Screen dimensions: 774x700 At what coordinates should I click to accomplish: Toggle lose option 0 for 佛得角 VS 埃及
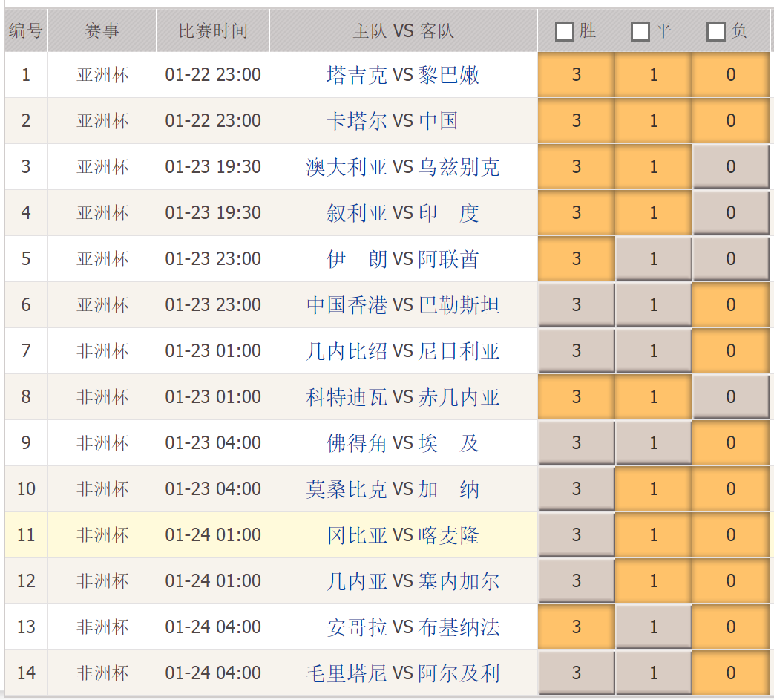coord(730,443)
